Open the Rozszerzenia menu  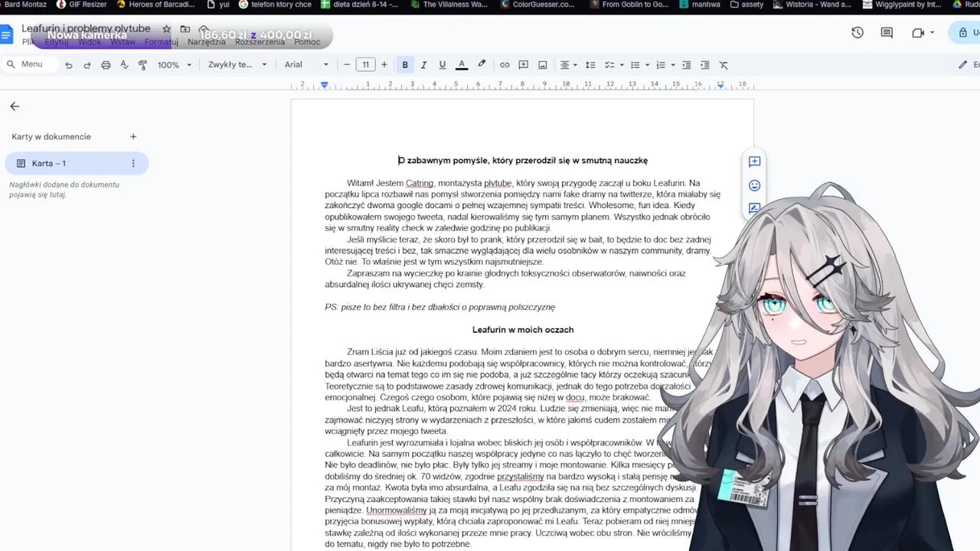260,42
